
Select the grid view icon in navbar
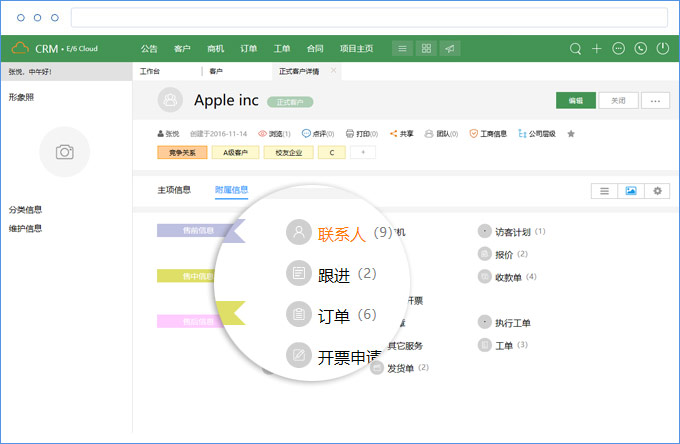[x=426, y=48]
